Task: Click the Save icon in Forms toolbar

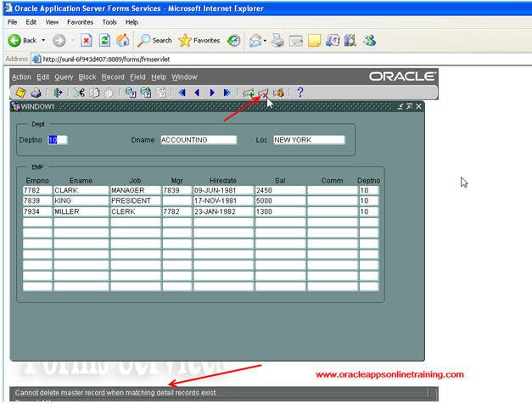Action: (x=21, y=93)
